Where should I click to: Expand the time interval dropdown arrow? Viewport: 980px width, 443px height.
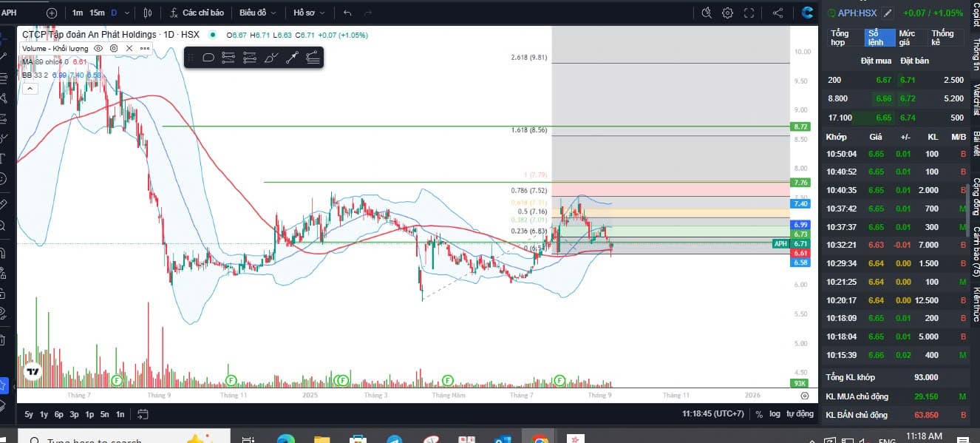(x=128, y=13)
